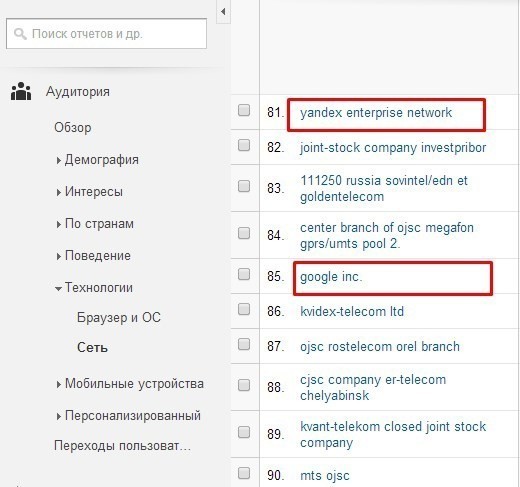Image resolution: width=520 pixels, height=487 pixels.
Task: Check the mts ojsc row checkbox
Action: pyautogui.click(x=244, y=473)
